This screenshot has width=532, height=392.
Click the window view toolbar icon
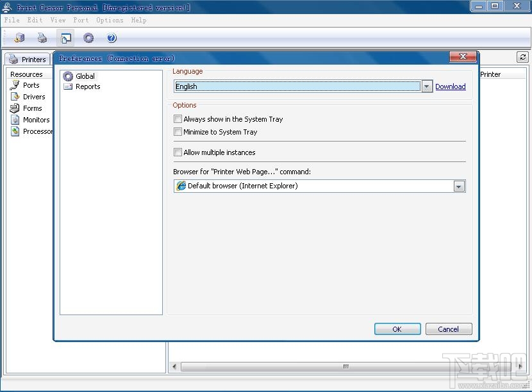point(65,38)
